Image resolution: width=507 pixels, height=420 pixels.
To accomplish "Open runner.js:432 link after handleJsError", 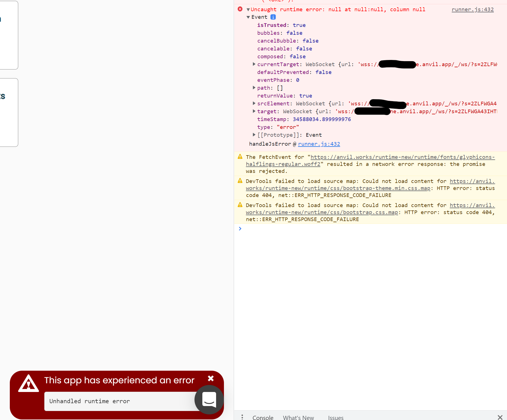I will (x=319, y=144).
